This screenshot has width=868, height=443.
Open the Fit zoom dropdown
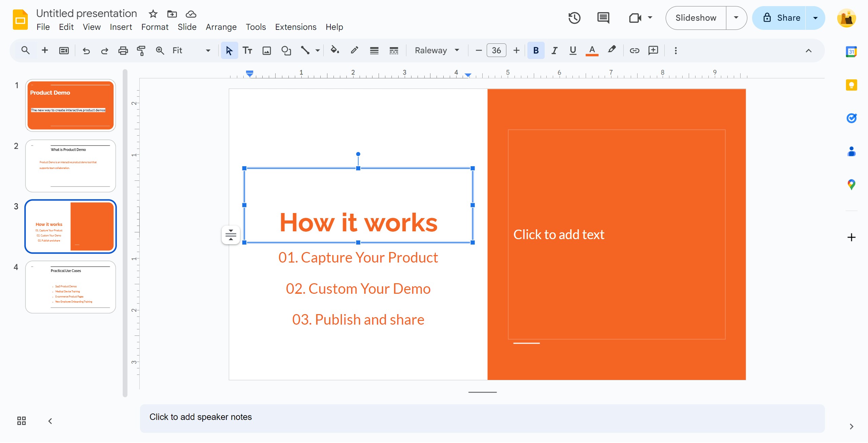pyautogui.click(x=191, y=51)
